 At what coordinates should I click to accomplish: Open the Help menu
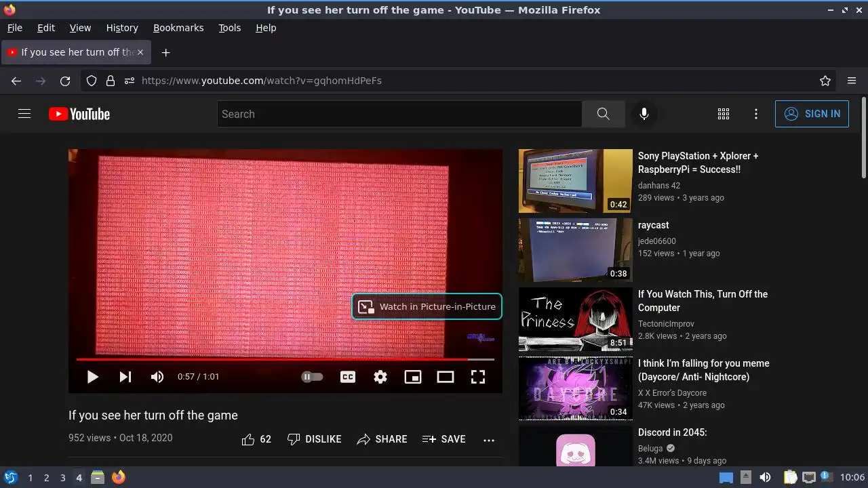(x=266, y=28)
